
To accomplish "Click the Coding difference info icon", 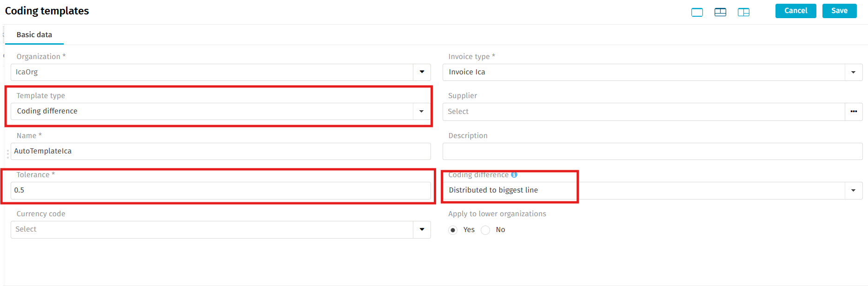I will click(514, 175).
